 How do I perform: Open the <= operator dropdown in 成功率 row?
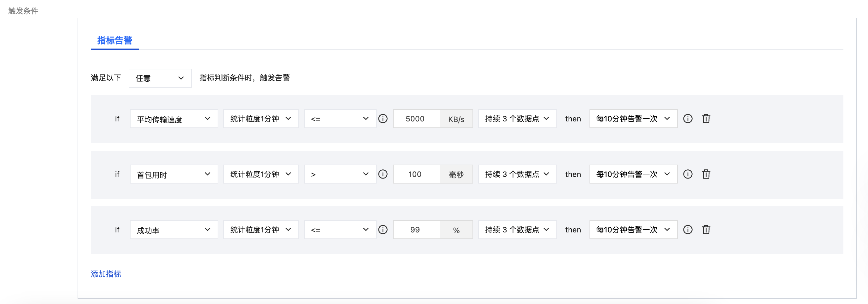point(340,230)
